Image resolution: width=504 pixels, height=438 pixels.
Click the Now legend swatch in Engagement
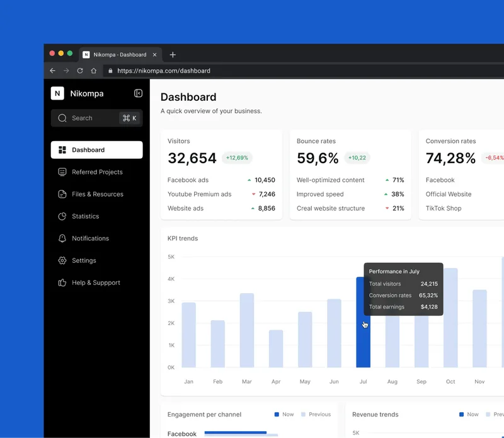(x=277, y=415)
